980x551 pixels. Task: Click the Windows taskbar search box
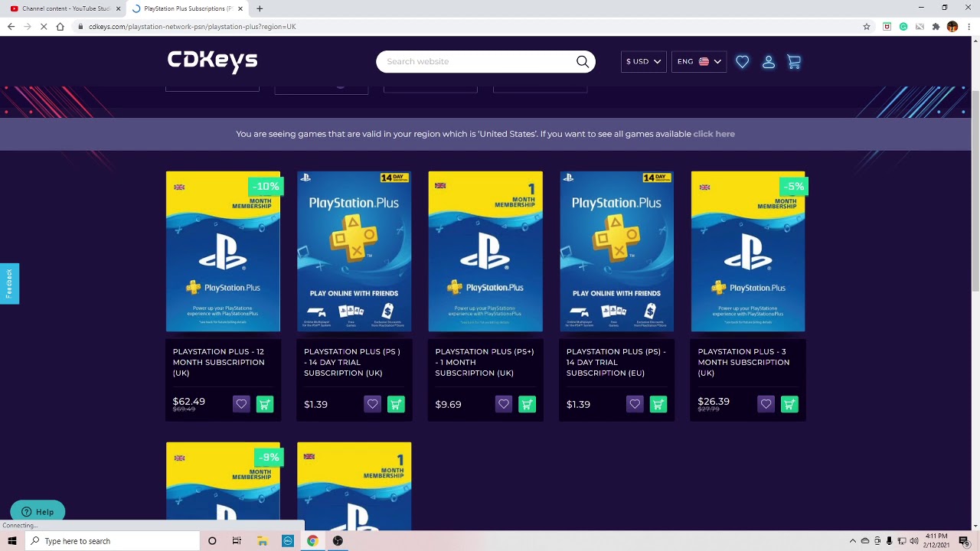[x=113, y=541]
